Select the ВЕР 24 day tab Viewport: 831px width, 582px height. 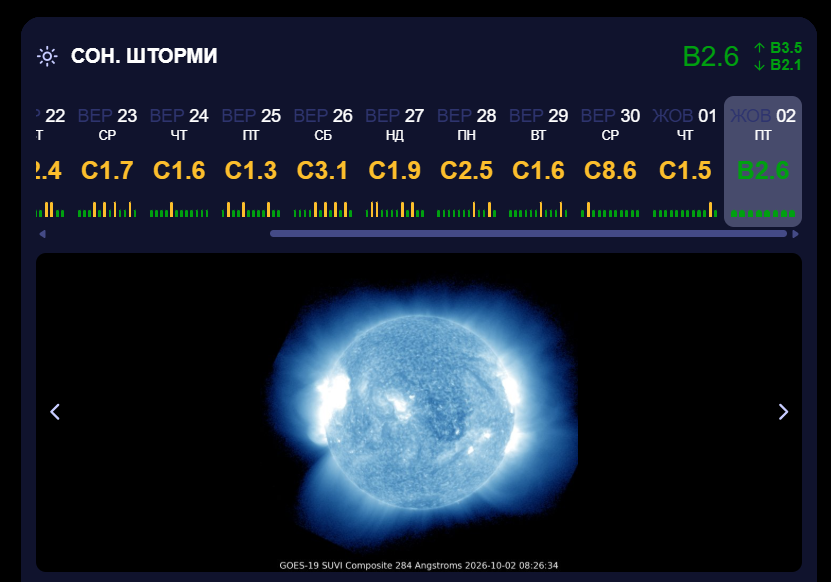(x=179, y=161)
